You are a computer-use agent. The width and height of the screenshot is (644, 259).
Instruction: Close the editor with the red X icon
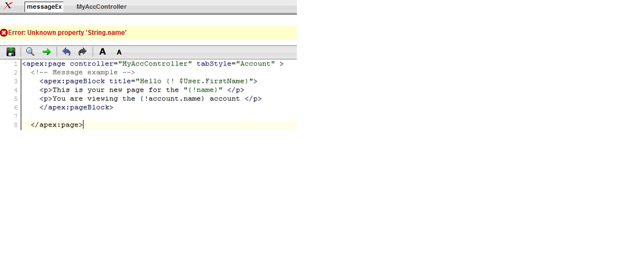pyautogui.click(x=8, y=6)
